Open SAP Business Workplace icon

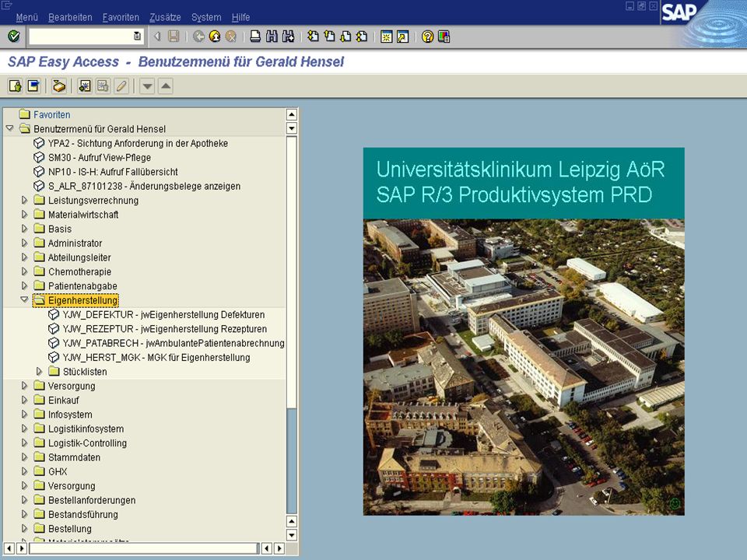point(59,86)
